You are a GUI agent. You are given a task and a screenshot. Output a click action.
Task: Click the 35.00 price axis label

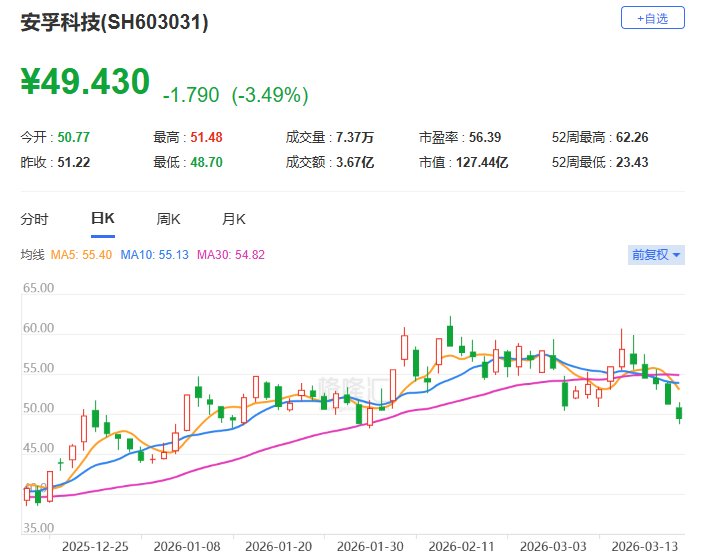coord(38,527)
